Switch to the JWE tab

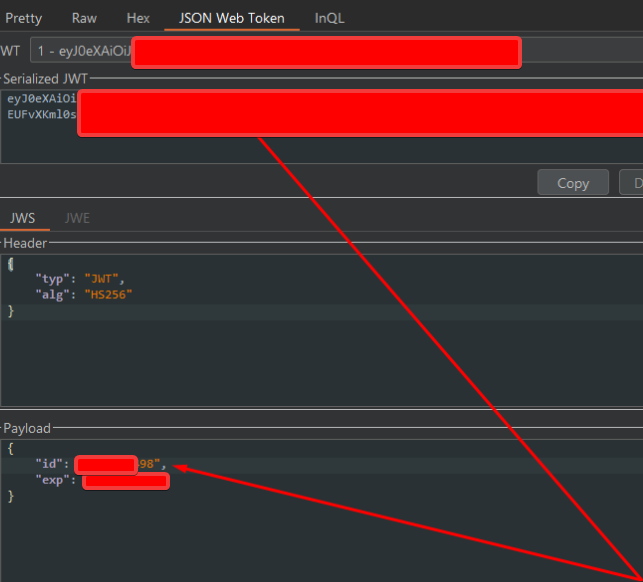(x=77, y=217)
